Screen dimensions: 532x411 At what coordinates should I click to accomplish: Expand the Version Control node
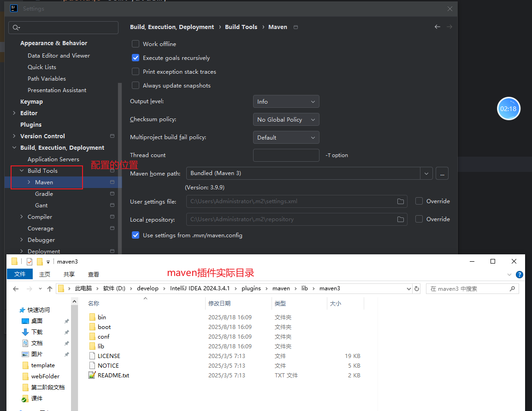click(14, 136)
